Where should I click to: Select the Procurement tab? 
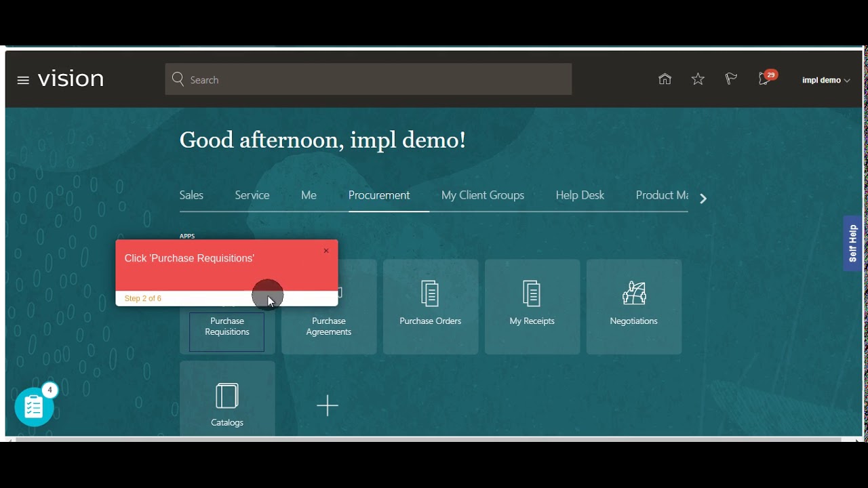pyautogui.click(x=379, y=195)
